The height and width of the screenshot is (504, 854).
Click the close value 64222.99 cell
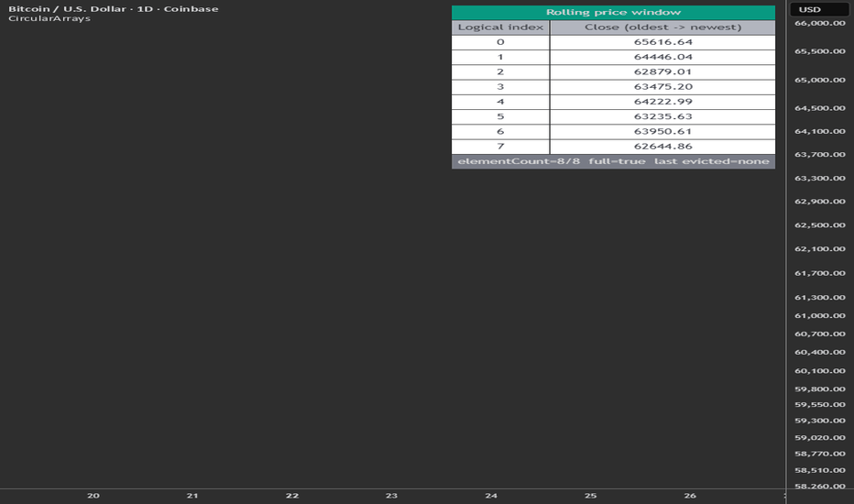[662, 102]
